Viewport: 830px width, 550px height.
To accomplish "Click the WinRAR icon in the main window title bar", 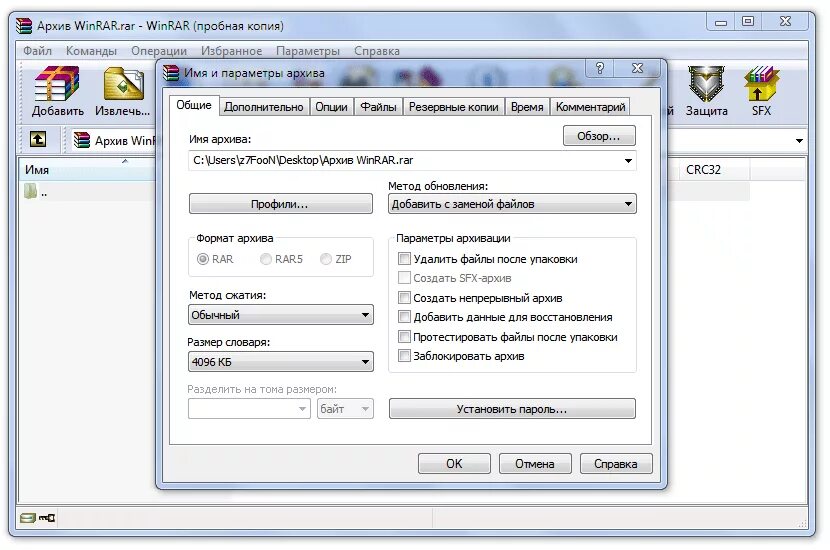I will [24, 26].
